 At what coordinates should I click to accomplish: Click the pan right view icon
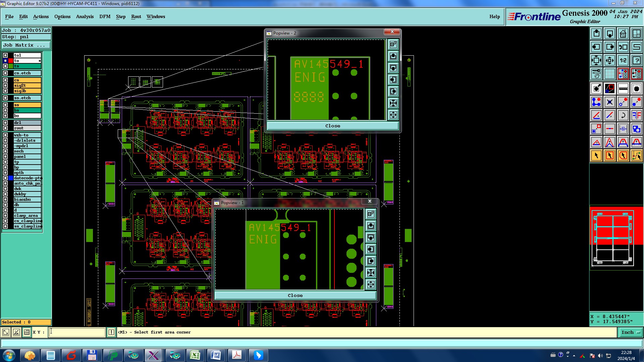coord(610,47)
